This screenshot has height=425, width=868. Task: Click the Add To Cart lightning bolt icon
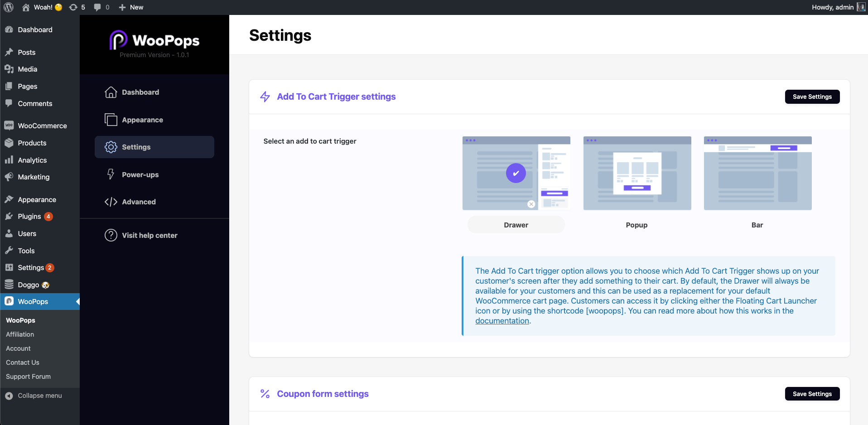pos(265,97)
